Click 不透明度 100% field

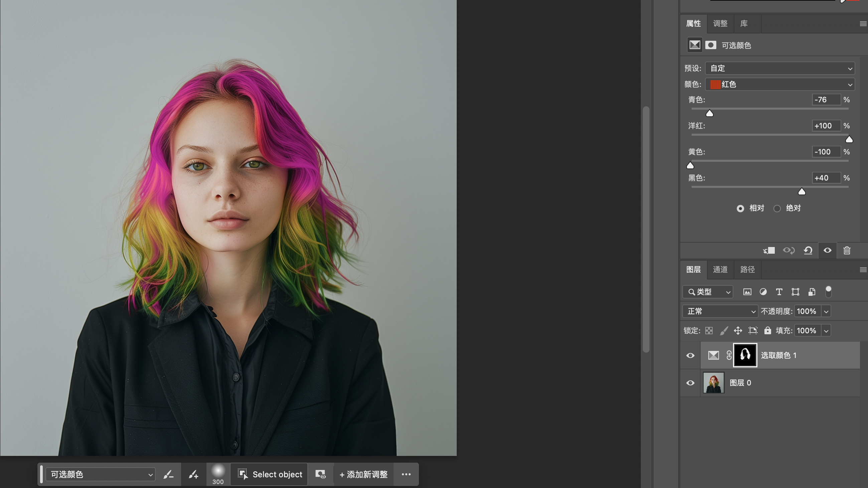click(x=808, y=312)
